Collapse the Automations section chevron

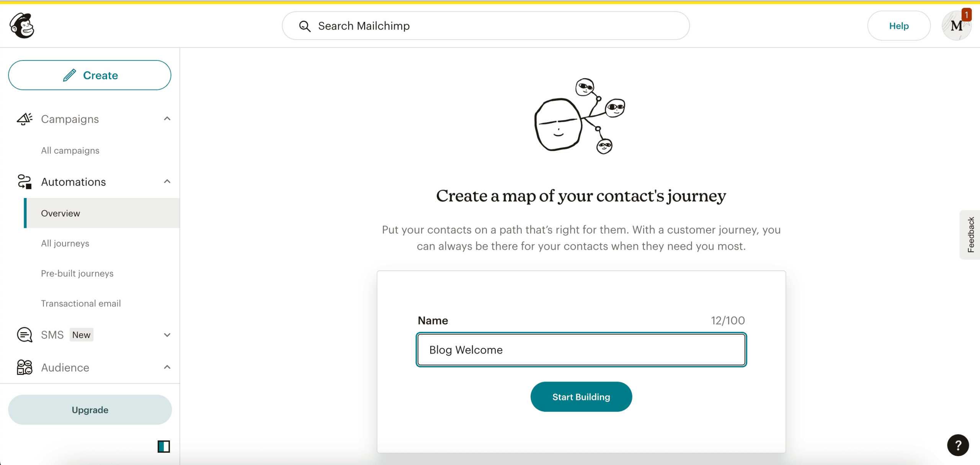[x=167, y=181]
